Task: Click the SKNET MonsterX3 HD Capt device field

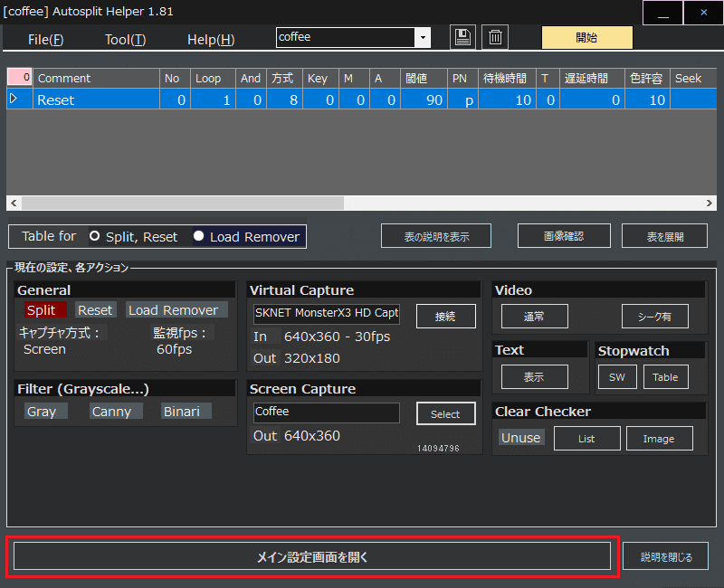Action: (327, 313)
